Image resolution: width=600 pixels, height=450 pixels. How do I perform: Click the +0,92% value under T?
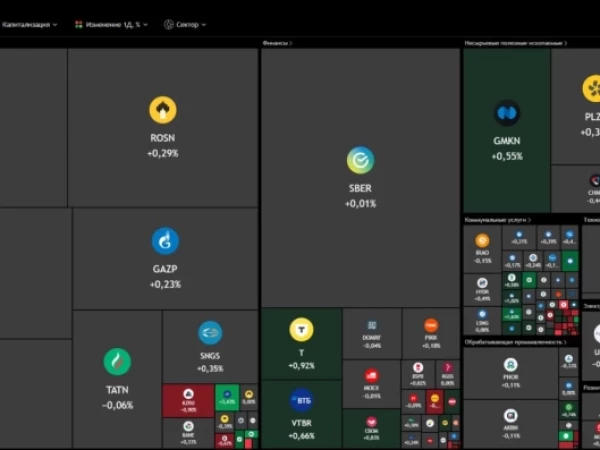302,366
